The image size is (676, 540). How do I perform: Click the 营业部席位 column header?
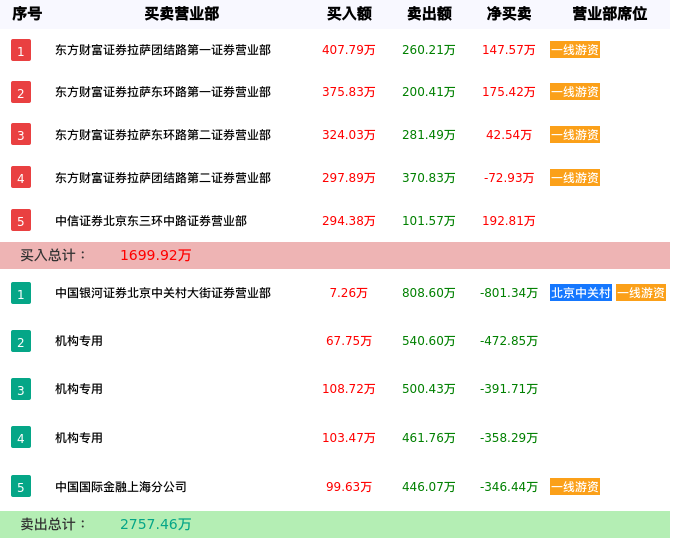click(610, 14)
